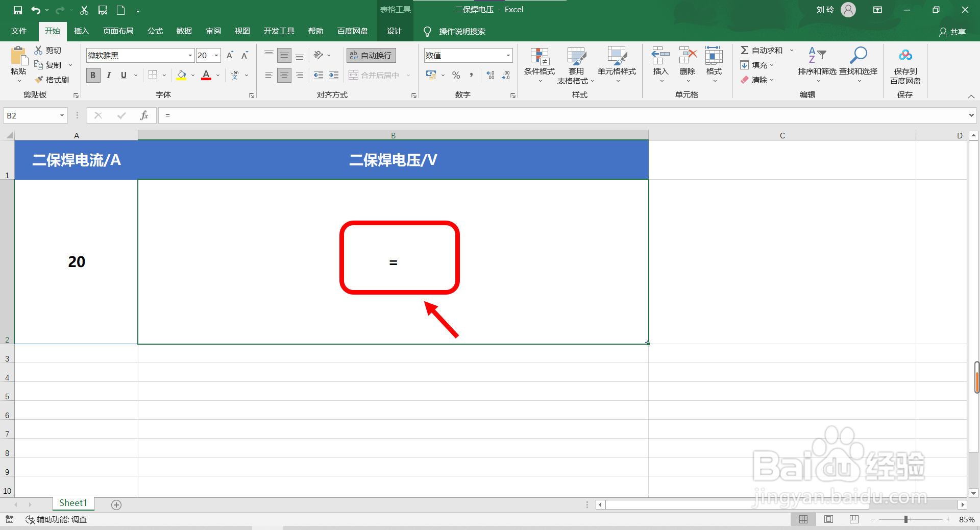Click the orientation text-angle icon
980x530 pixels.
point(319,55)
